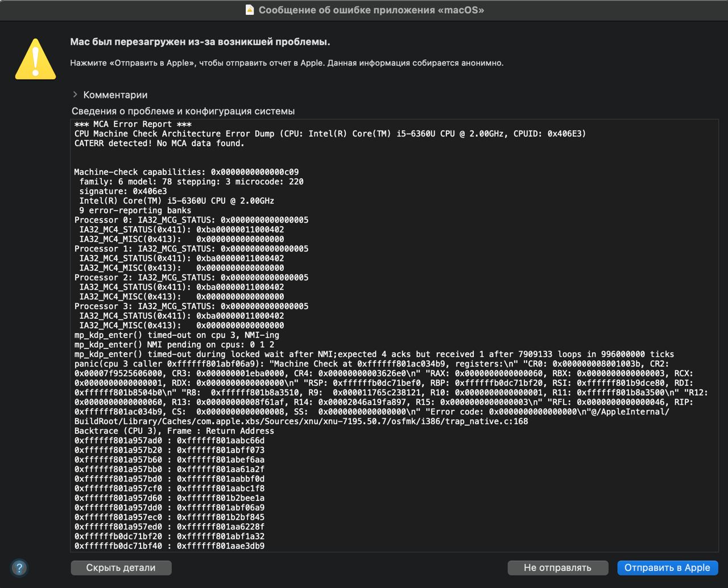Click the window title Сообщение об ошибке приложения «macOS»

371,10
